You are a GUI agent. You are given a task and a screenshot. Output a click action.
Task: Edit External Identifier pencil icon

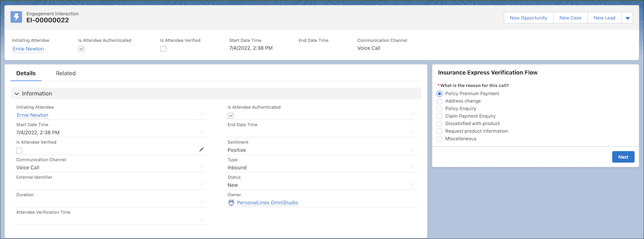(201, 185)
